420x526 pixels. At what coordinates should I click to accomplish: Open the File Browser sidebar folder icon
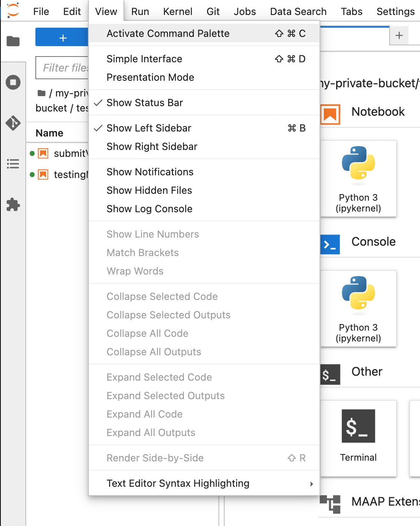point(13,41)
